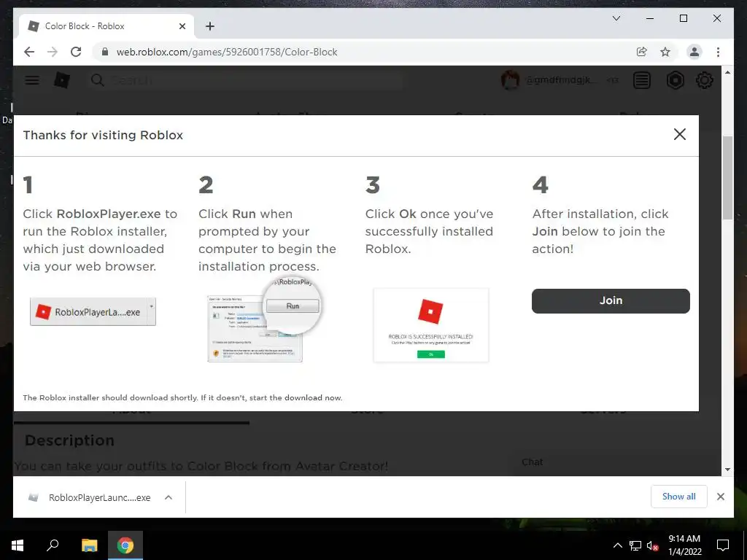Open the Chrome profile avatar menu
747x560 pixels.
694,52
